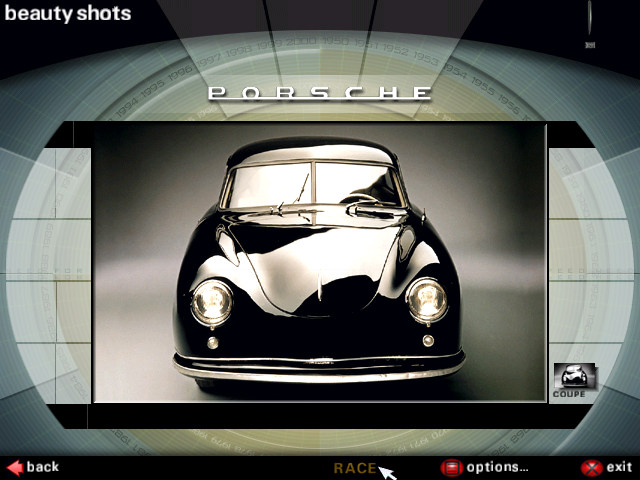Click the car's right-side headlight in photo
The image size is (640, 480).
click(427, 298)
